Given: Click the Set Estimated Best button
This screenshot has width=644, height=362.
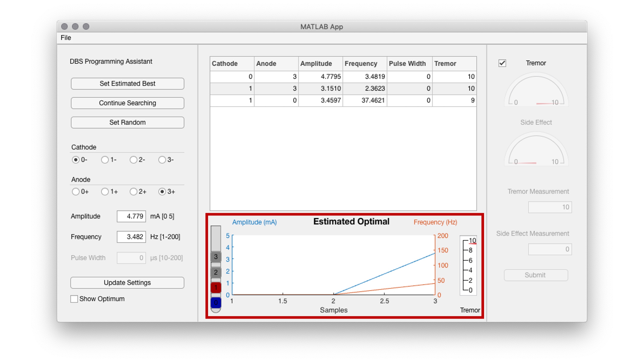Looking at the screenshot, I should [127, 83].
